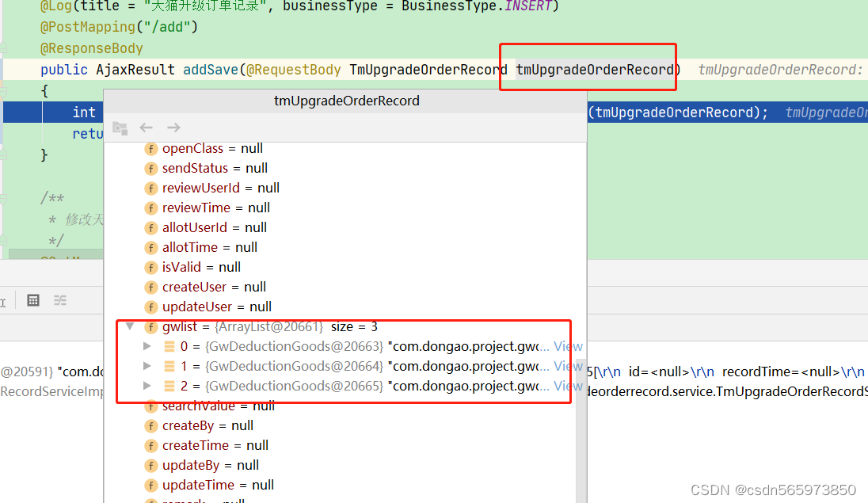868x503 pixels.
Task: Open Evaluate Expression via the calculator icon
Action: click(x=32, y=299)
